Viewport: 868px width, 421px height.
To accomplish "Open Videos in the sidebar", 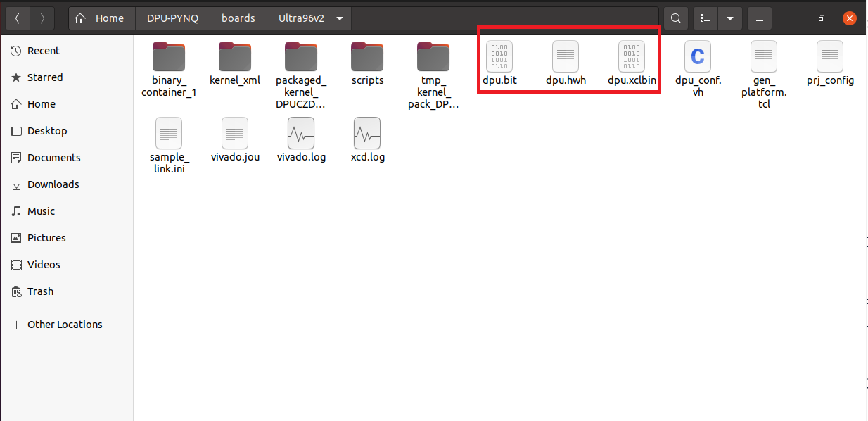I will click(67, 265).
